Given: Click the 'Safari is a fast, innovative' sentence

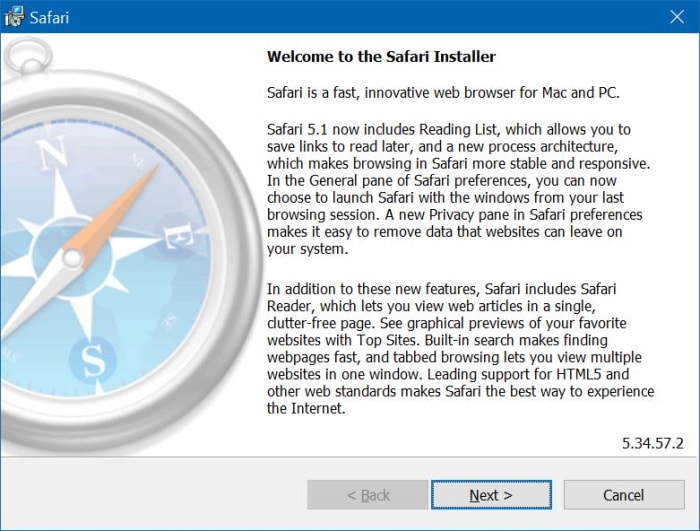Looking at the screenshot, I should click(443, 93).
